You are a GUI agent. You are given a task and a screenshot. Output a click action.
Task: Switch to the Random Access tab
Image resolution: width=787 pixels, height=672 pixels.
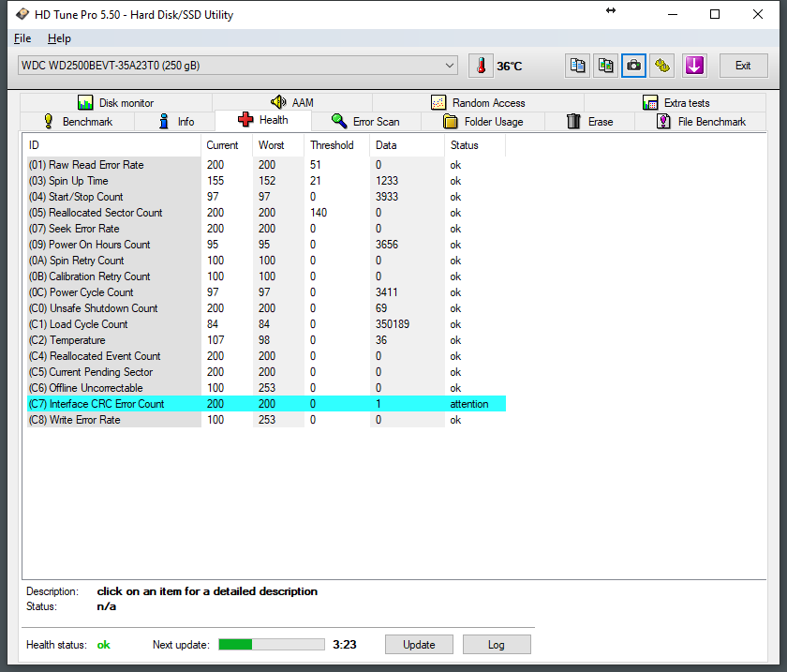click(479, 103)
